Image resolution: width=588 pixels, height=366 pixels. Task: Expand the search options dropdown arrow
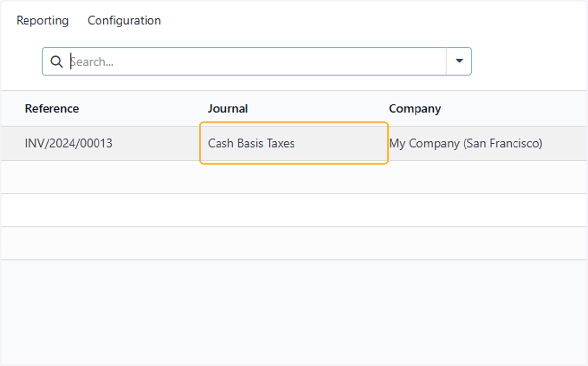pos(459,61)
